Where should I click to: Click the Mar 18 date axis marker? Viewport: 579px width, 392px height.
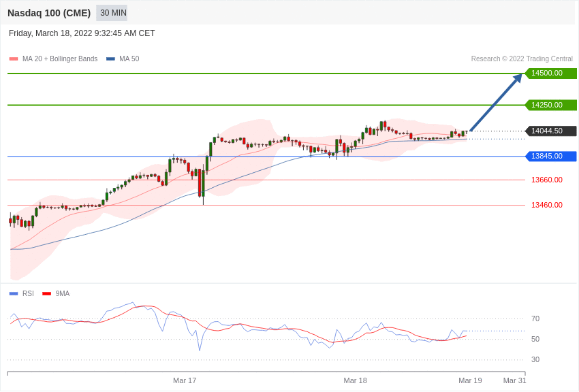coord(355,380)
